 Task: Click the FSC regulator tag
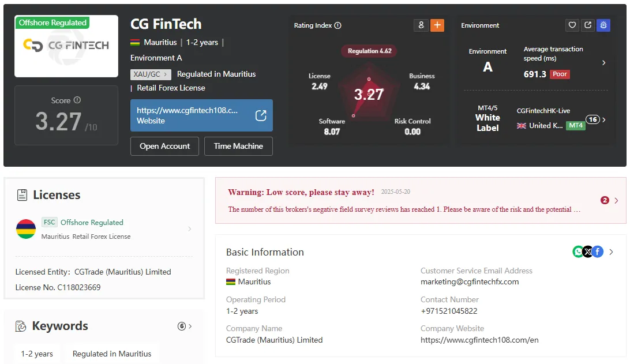(50, 222)
